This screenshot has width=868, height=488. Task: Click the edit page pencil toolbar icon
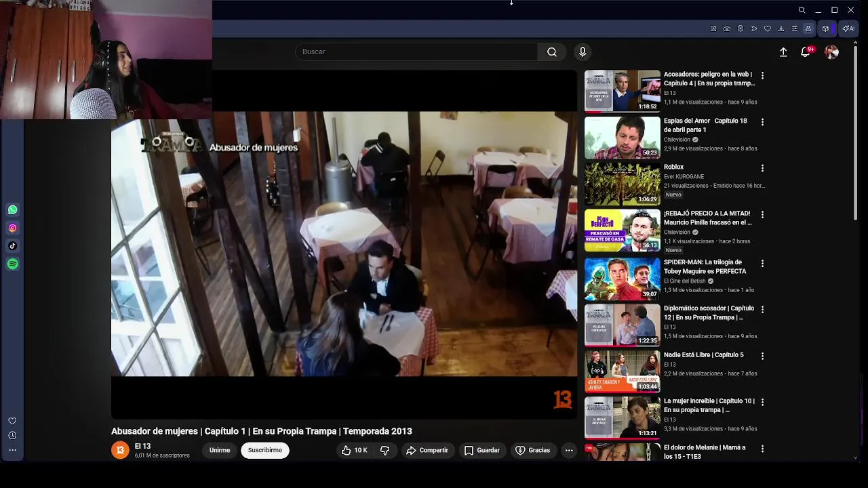[x=713, y=28]
